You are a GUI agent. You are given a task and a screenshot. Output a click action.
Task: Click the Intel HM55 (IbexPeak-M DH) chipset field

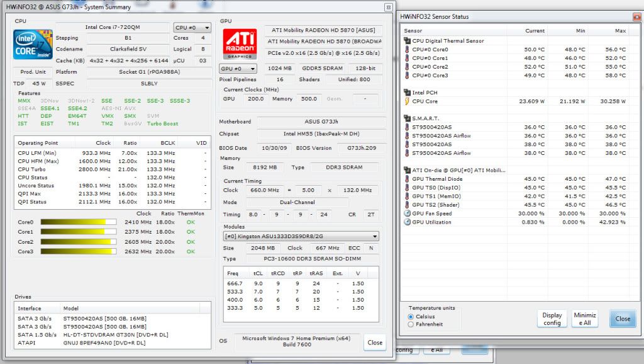(321, 134)
